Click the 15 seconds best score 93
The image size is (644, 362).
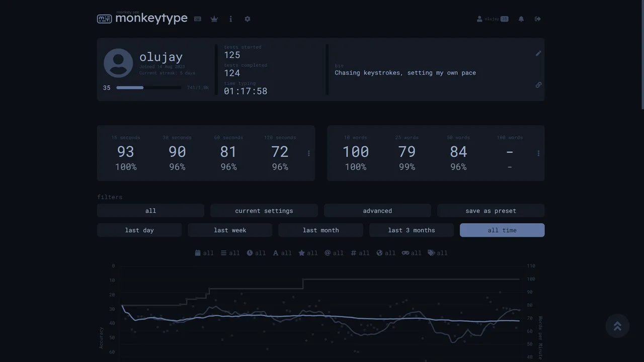[126, 151]
